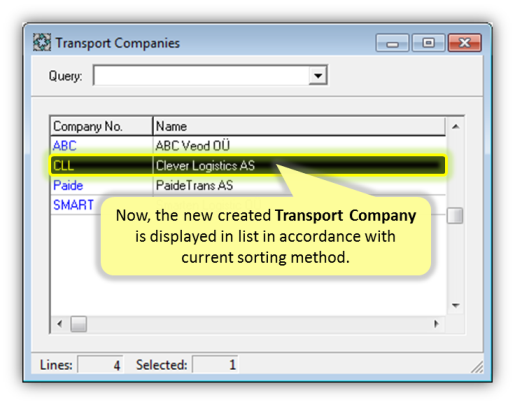Maximize the Transport Companies window
This screenshot has width=515, height=405.
pos(428,43)
